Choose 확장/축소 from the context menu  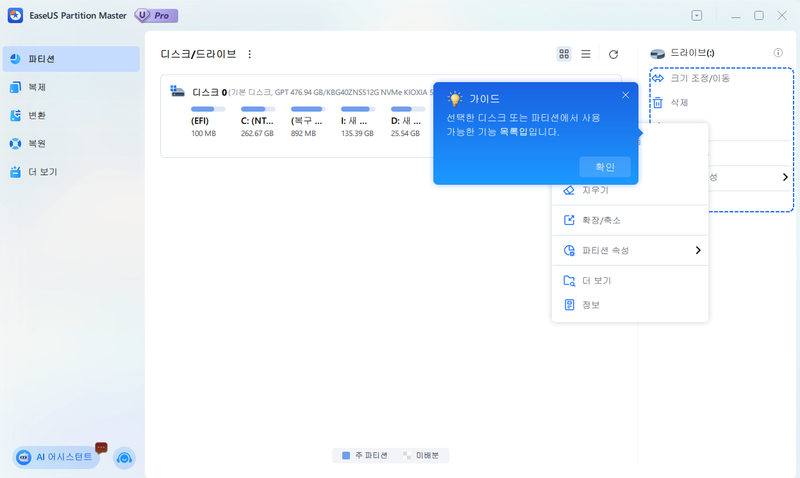click(x=601, y=220)
